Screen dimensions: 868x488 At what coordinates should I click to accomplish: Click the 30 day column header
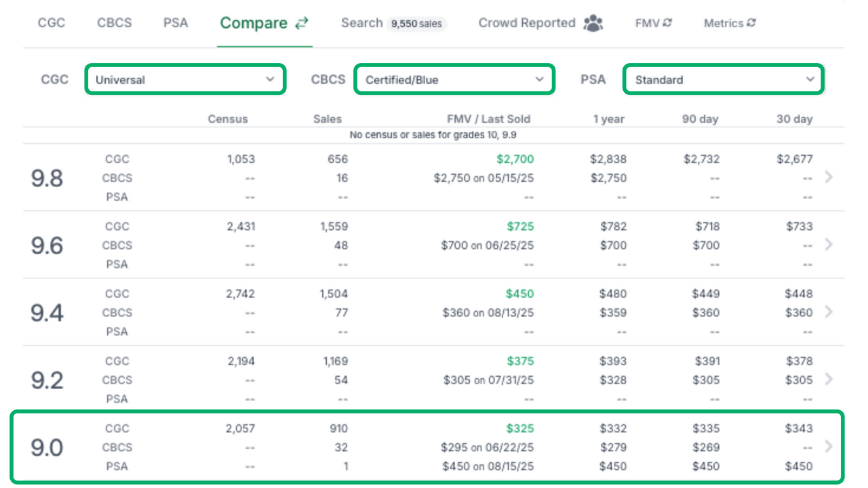794,119
